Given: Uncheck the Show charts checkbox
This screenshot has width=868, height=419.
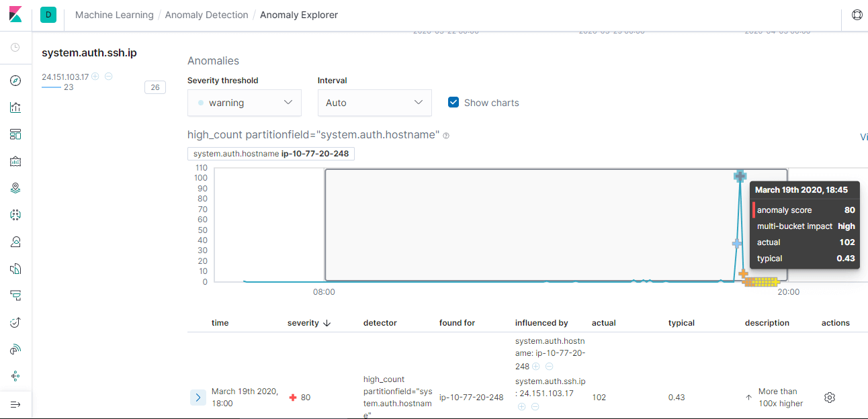Looking at the screenshot, I should coord(453,103).
